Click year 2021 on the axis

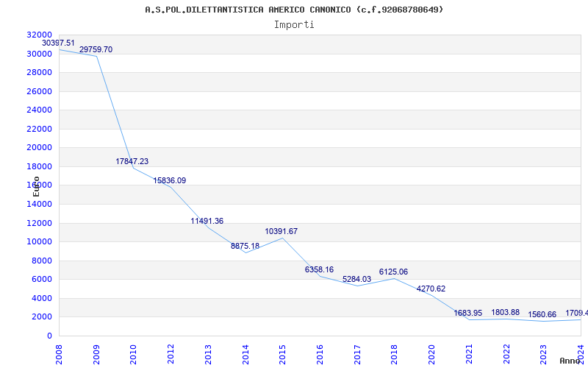tap(469, 355)
